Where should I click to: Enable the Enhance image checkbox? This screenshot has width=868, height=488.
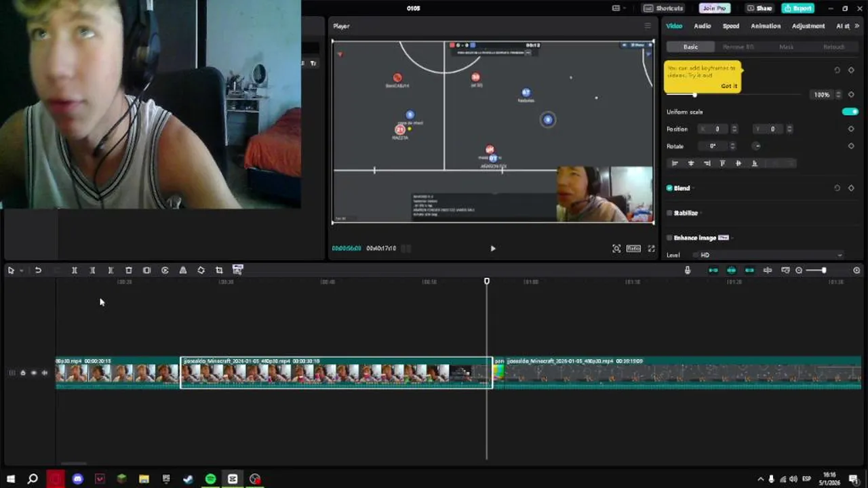670,238
